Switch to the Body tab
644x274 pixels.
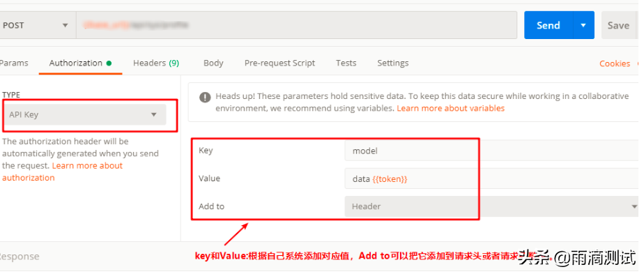213,63
